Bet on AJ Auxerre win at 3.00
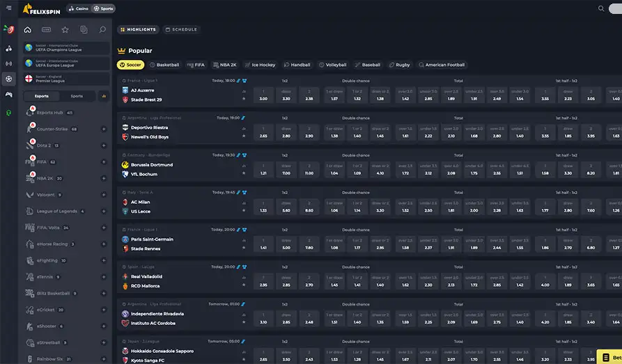The image size is (622, 364). [x=263, y=95]
